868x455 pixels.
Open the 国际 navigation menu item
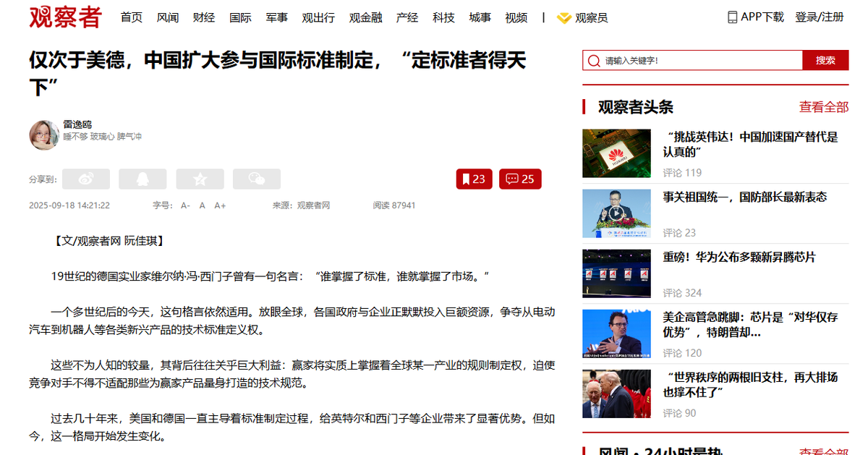point(240,17)
